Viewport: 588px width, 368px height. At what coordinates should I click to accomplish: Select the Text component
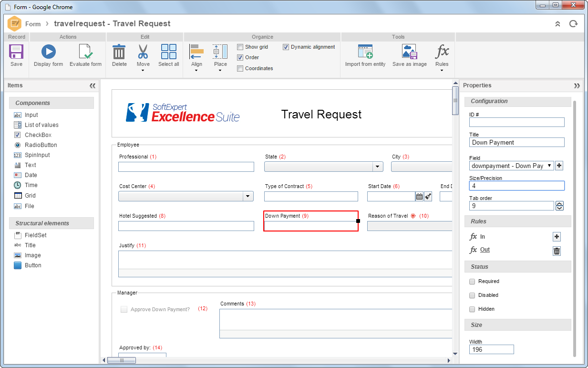[x=31, y=165]
